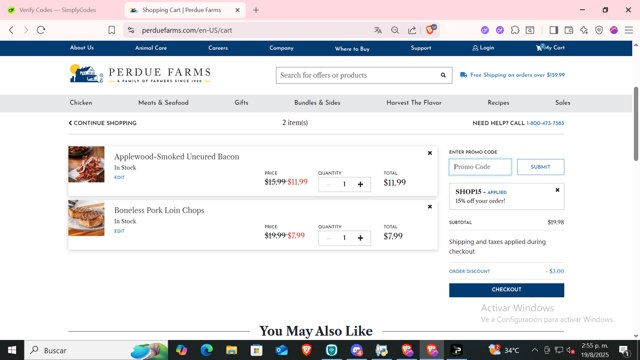The image size is (640, 360).
Task: Click the taskbar Buscar search box
Action: [96, 350]
